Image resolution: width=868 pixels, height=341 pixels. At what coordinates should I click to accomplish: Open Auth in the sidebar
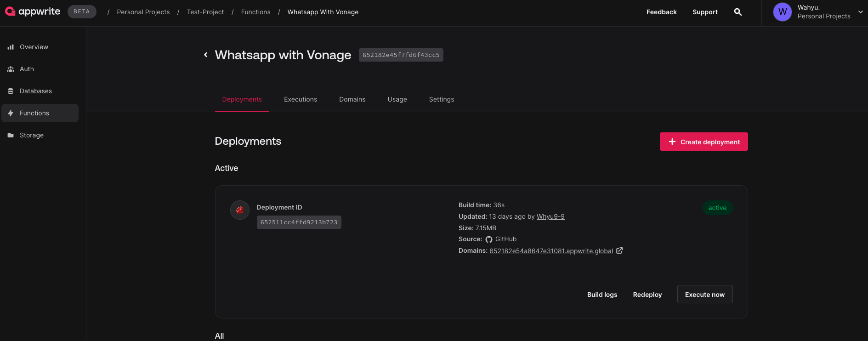tap(40, 69)
